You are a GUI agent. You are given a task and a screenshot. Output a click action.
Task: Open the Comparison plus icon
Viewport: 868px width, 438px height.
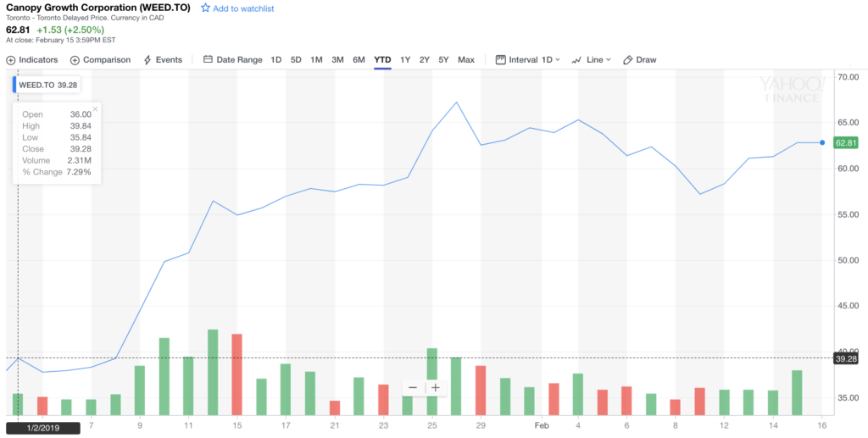point(75,59)
